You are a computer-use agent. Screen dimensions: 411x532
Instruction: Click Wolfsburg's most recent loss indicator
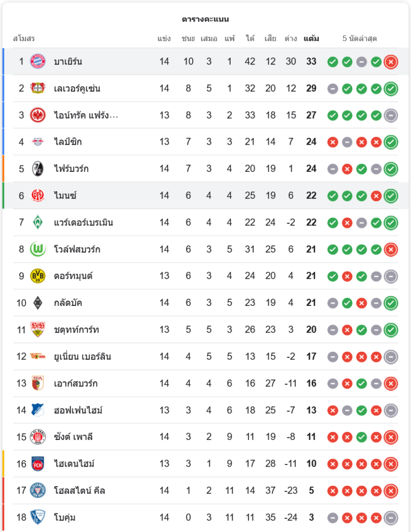click(391, 249)
